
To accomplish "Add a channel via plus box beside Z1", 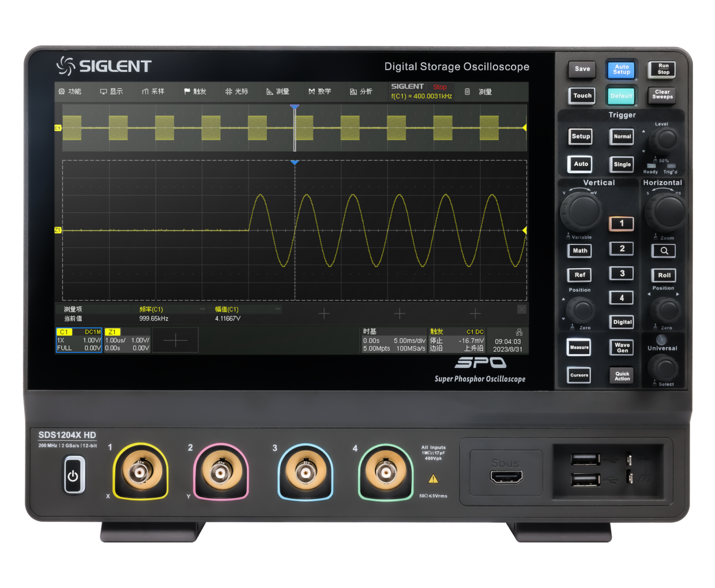I will pyautogui.click(x=175, y=340).
